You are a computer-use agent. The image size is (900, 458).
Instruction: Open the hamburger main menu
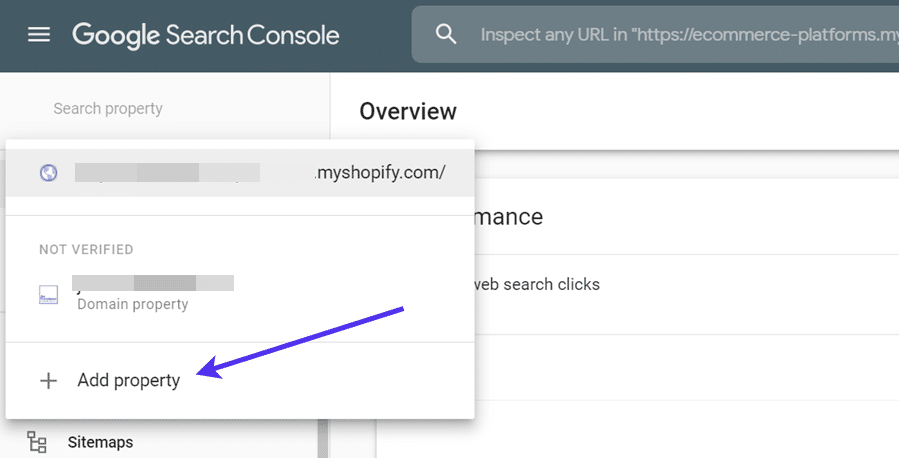click(39, 35)
